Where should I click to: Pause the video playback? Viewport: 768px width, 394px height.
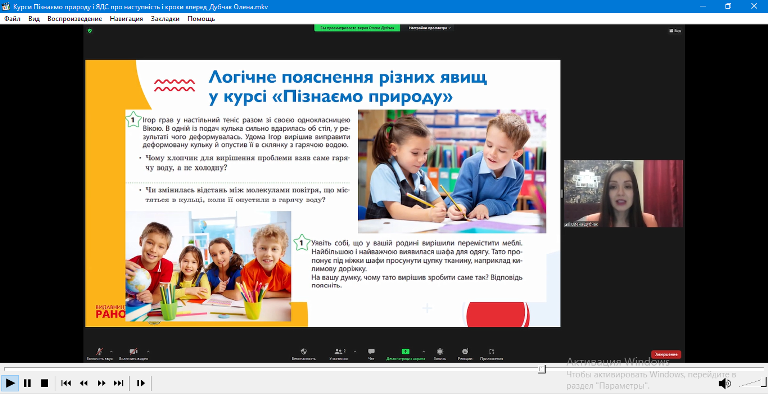click(x=27, y=383)
